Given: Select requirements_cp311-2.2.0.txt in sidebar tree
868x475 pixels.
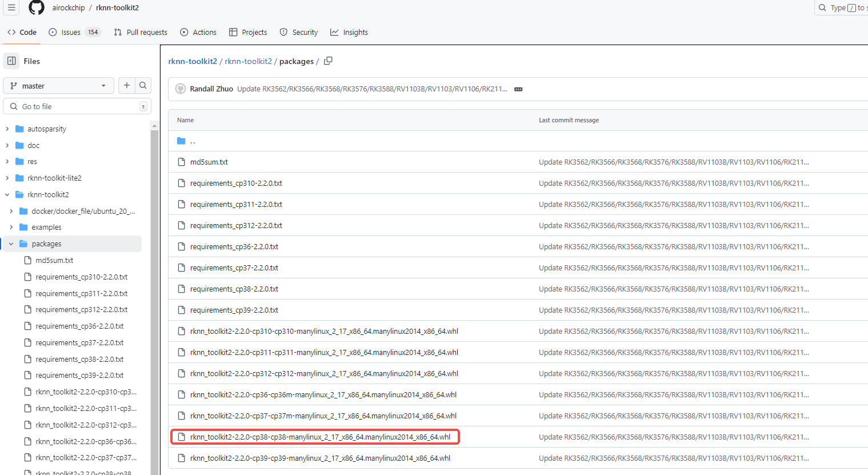Looking at the screenshot, I should 82,293.
